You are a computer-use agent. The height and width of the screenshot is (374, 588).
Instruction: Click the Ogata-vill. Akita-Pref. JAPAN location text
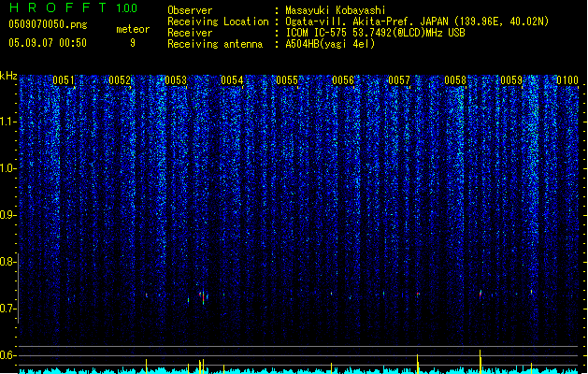pos(417,22)
